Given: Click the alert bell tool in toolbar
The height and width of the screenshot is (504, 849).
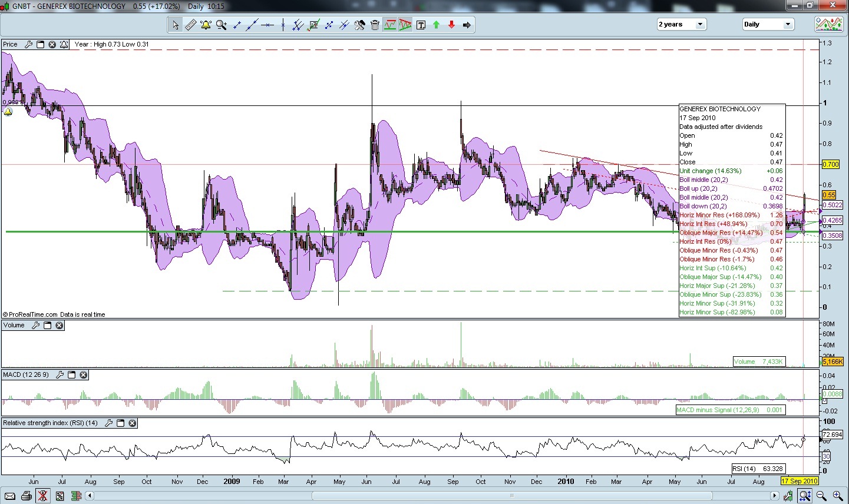Looking at the screenshot, I should coord(206,25).
